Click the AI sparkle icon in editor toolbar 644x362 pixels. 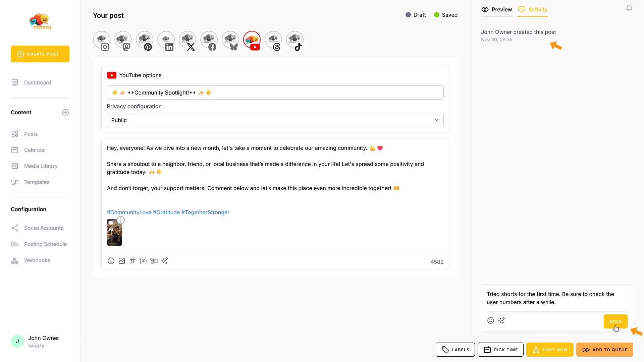pyautogui.click(x=165, y=261)
